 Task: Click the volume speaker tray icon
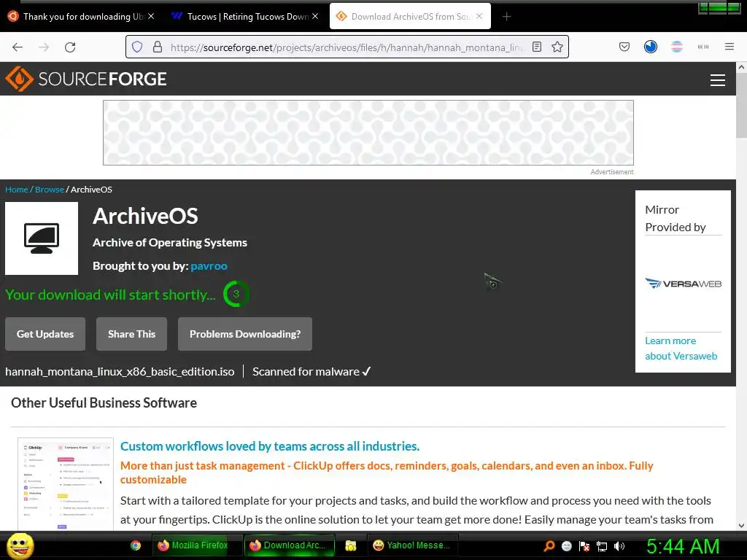click(619, 545)
